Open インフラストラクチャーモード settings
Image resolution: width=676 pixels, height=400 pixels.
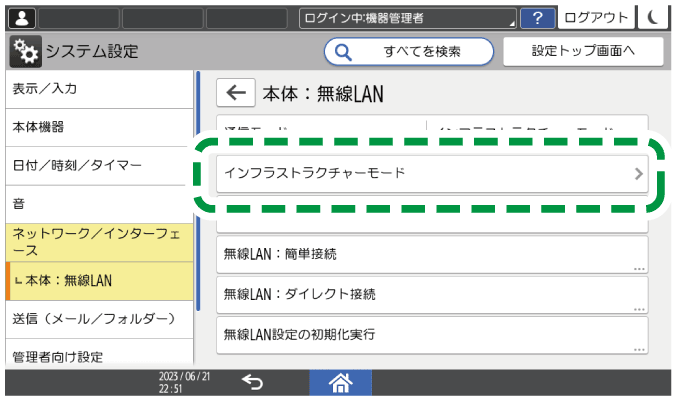(x=432, y=174)
